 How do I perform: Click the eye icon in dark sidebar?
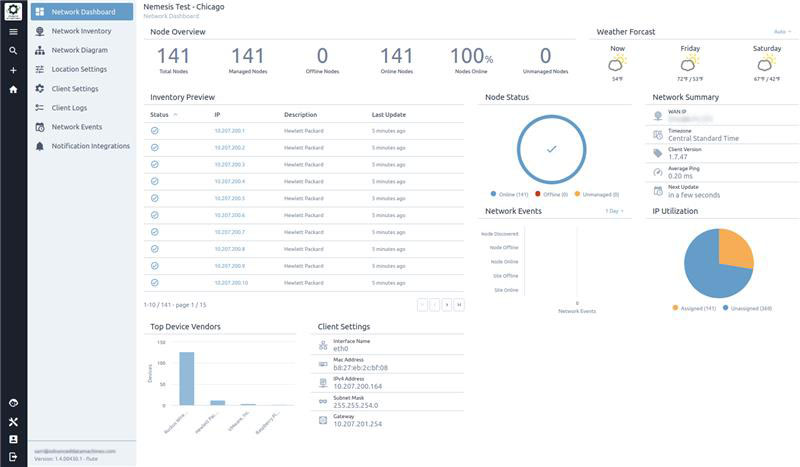click(13, 403)
